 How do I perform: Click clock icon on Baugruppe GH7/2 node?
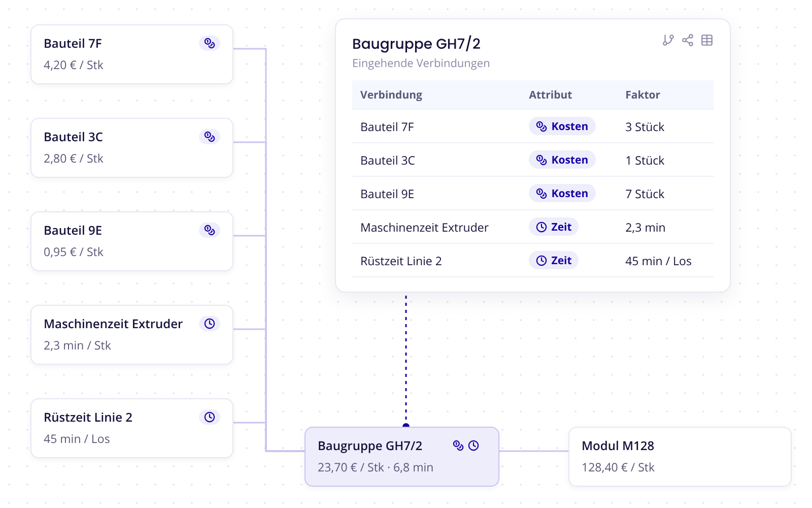pyautogui.click(x=473, y=446)
